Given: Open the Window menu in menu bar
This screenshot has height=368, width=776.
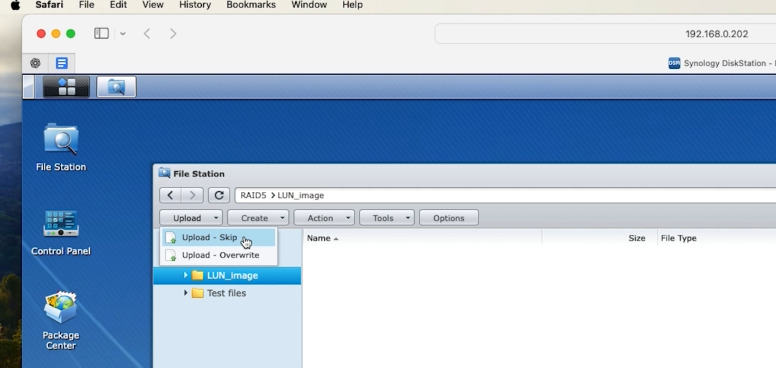Looking at the screenshot, I should [309, 5].
